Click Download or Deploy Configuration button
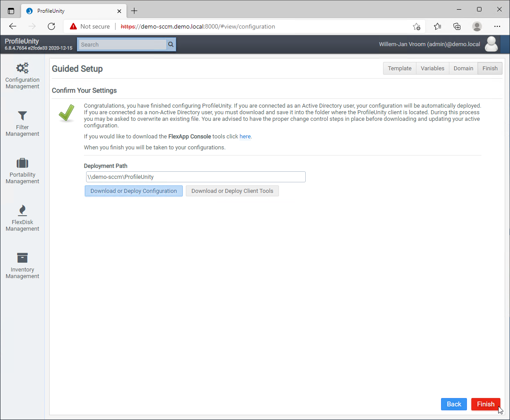The height and width of the screenshot is (420, 510). (134, 191)
